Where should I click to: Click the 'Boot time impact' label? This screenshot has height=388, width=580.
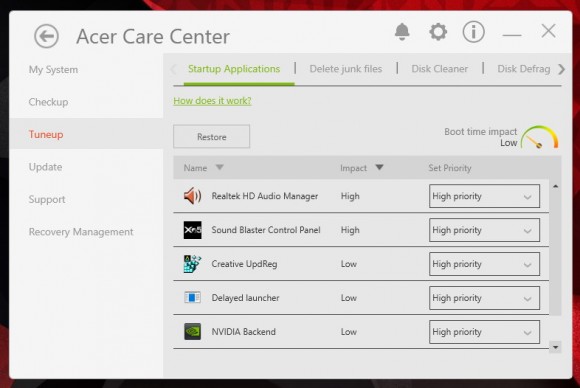(480, 132)
